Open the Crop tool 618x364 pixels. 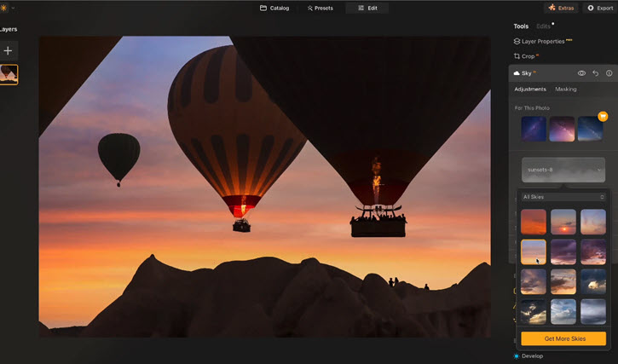526,56
